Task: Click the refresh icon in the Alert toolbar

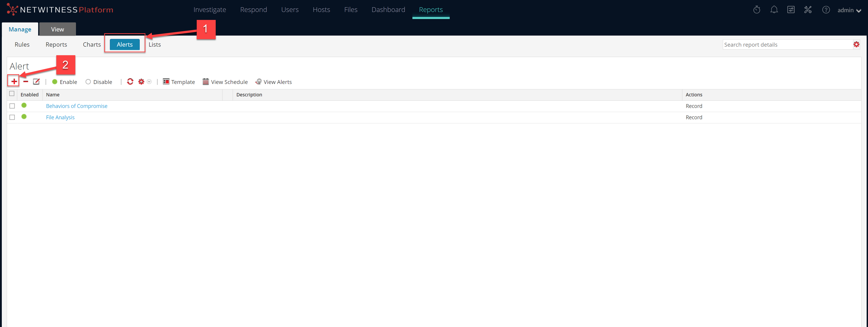Action: tap(130, 82)
